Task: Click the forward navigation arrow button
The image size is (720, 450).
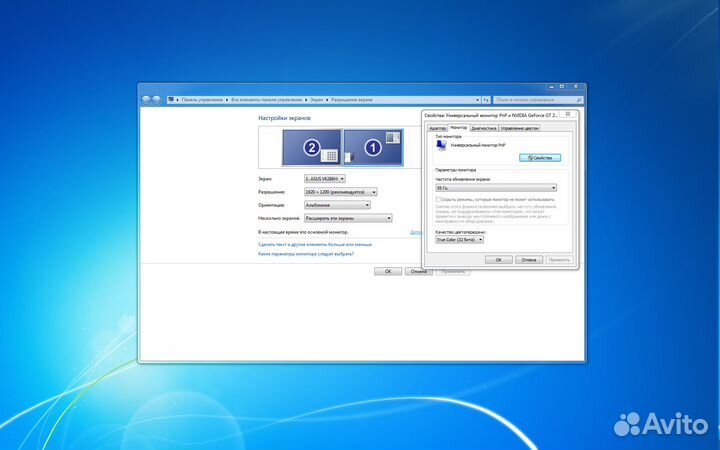Action: [x=156, y=100]
